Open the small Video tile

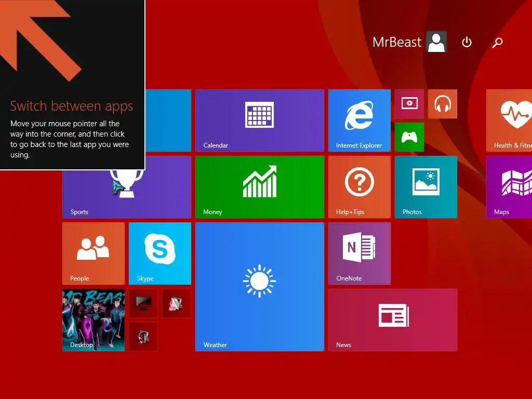[409, 104]
